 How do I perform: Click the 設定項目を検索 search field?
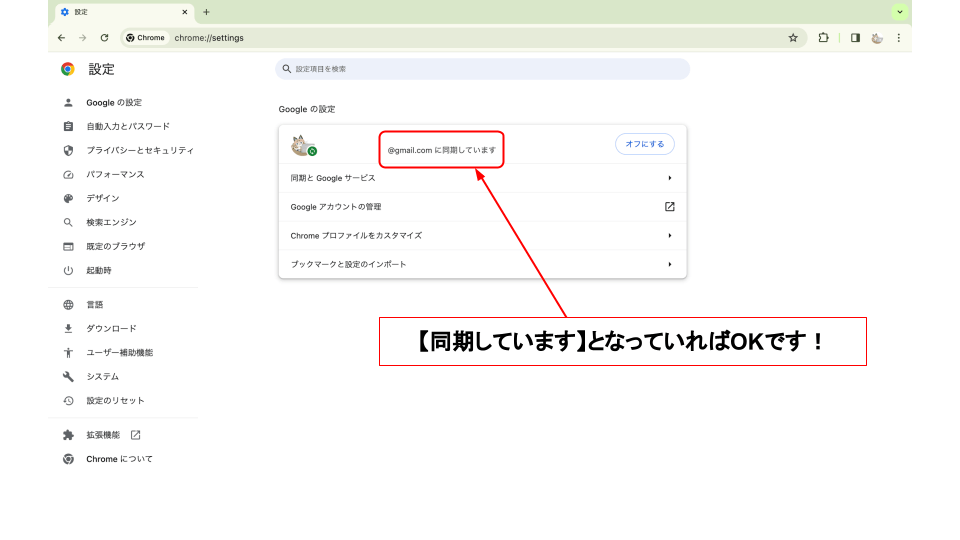coord(482,69)
